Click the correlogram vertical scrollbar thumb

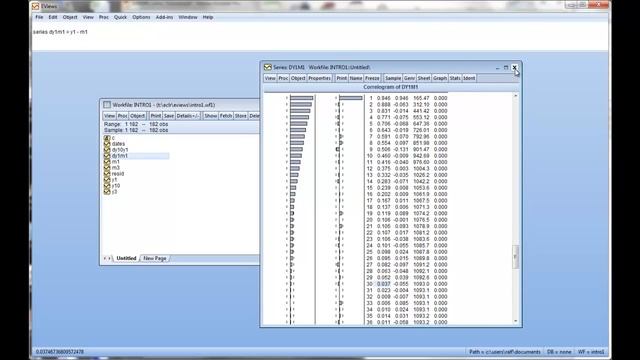pyautogui.click(x=516, y=257)
